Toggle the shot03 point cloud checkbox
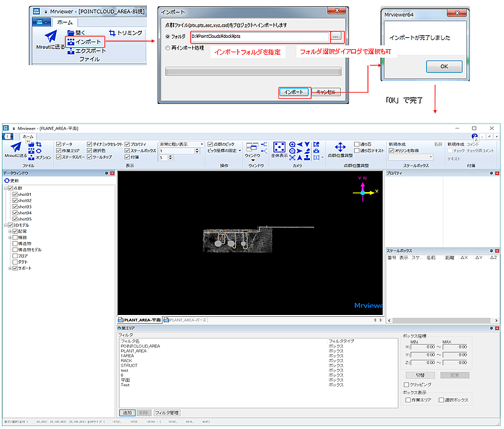This screenshot has height=429, width=504. pos(14,207)
